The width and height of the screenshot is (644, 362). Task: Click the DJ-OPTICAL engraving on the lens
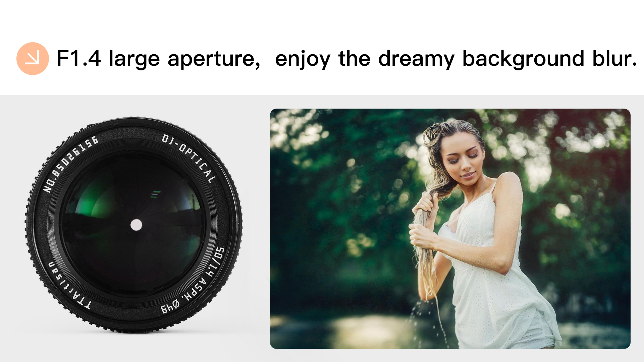pyautogui.click(x=188, y=158)
